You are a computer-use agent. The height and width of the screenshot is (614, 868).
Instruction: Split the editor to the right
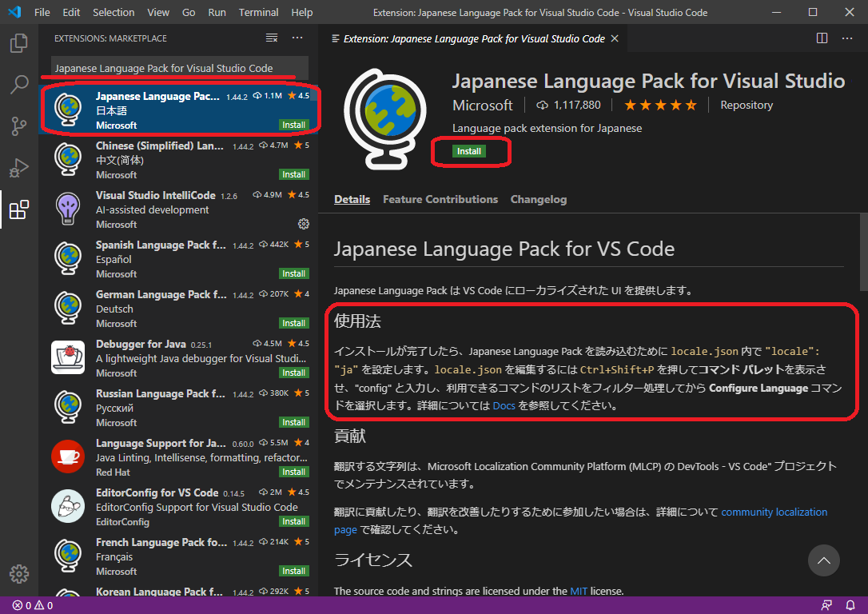822,38
